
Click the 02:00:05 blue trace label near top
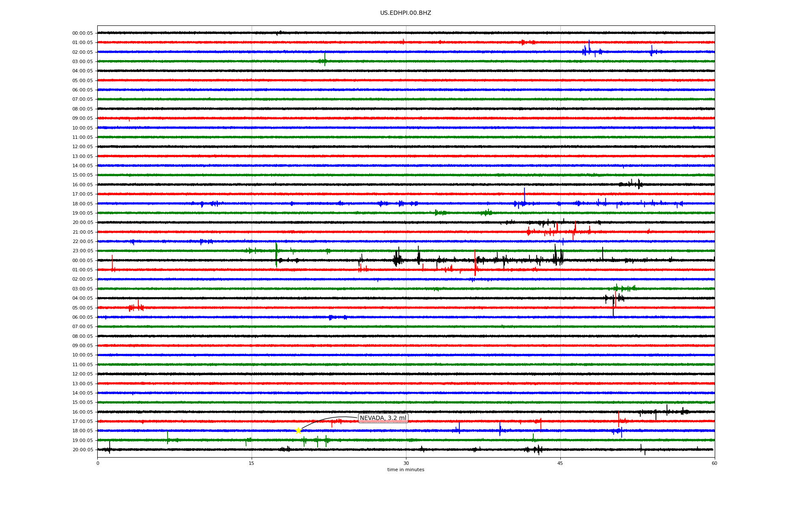(x=82, y=52)
